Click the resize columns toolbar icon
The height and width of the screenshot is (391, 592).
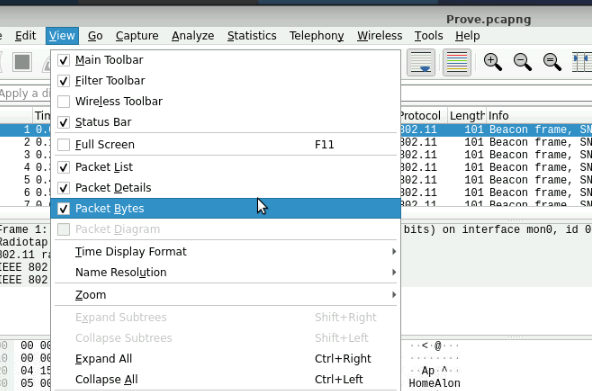click(582, 62)
